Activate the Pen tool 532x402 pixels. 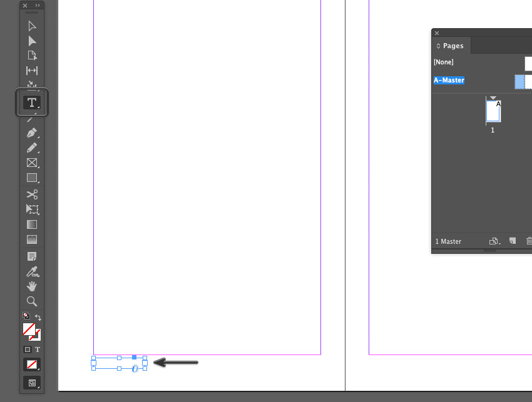coord(31,133)
